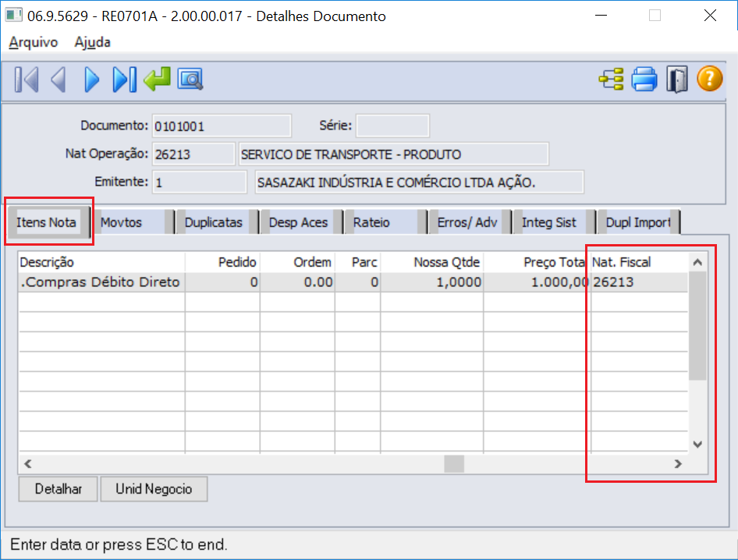Viewport: 738px width, 560px height.
Task: Open the Arquivo menu
Action: click(33, 42)
